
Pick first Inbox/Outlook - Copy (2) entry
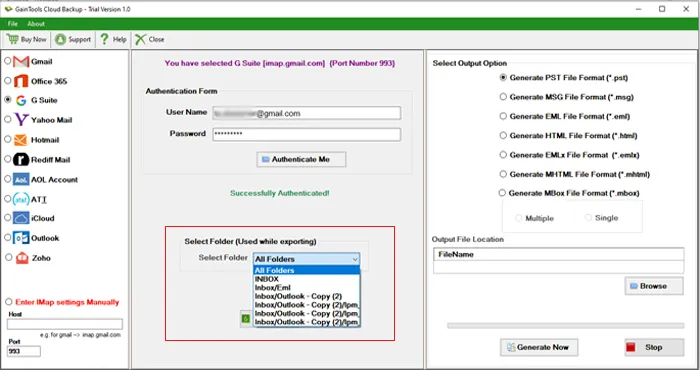(x=307, y=296)
